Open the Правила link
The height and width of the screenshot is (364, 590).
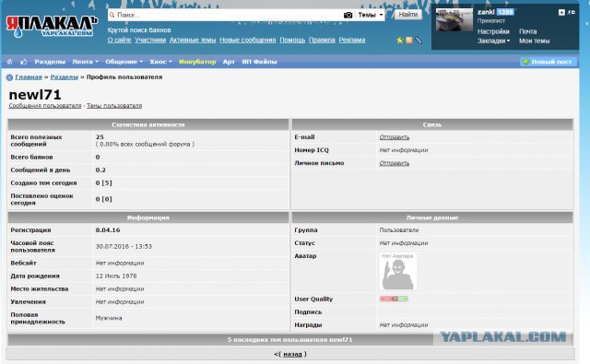[322, 40]
